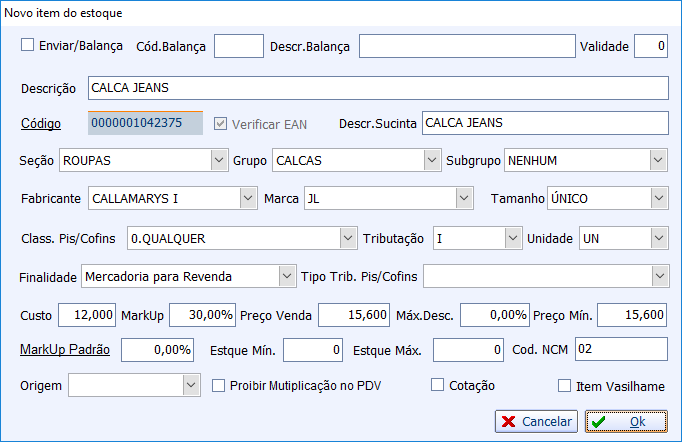Expand the Fabricante combo box
Image resolution: width=682 pixels, height=442 pixels.
(x=248, y=198)
